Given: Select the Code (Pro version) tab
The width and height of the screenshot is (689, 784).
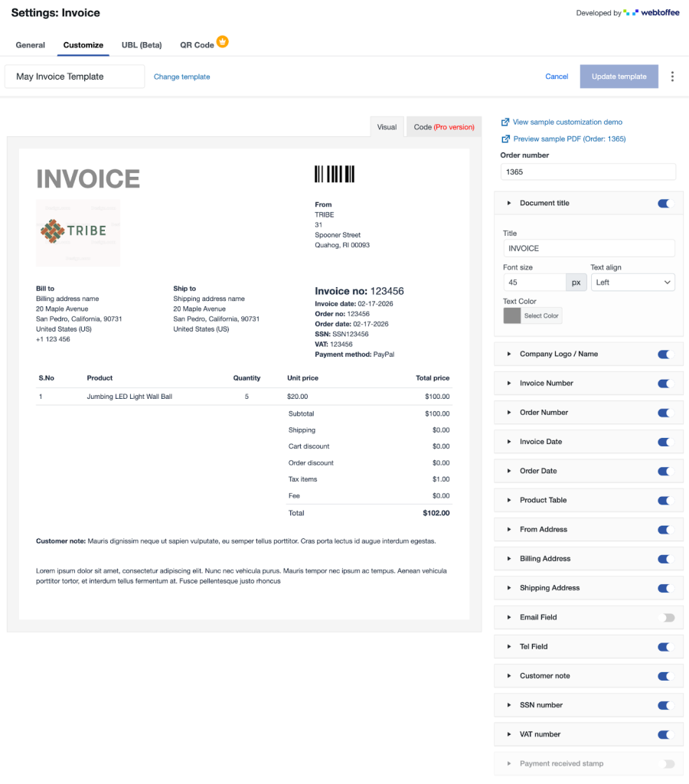Looking at the screenshot, I should [x=443, y=127].
